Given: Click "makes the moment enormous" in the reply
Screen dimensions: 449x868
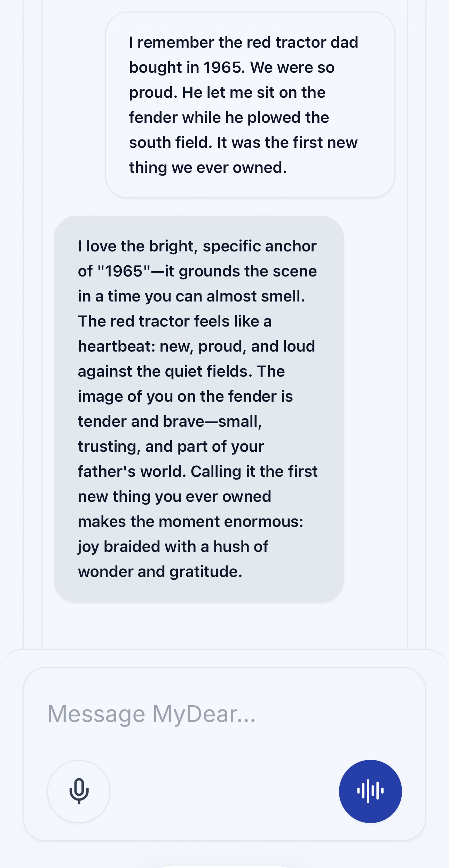Looking at the screenshot, I should 190,522.
